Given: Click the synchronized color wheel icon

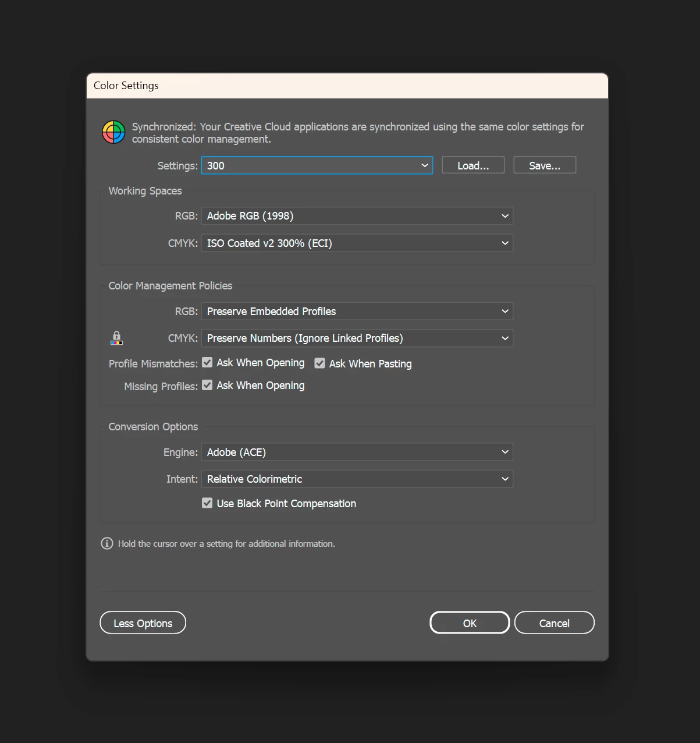Looking at the screenshot, I should coord(113,132).
